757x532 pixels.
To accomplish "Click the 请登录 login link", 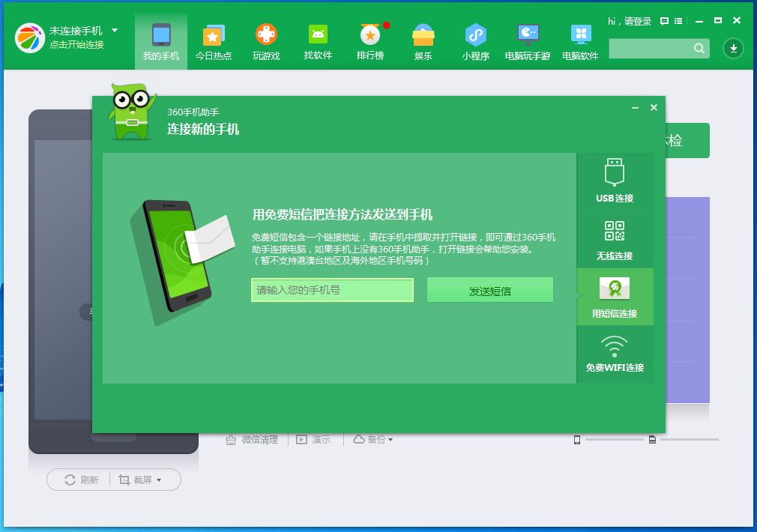I will pos(638,22).
